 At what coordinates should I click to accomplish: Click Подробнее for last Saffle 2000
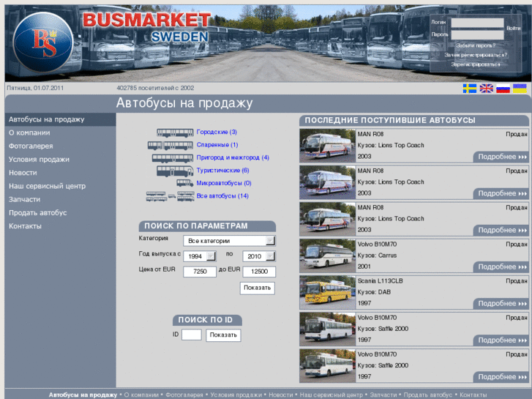coord(501,377)
